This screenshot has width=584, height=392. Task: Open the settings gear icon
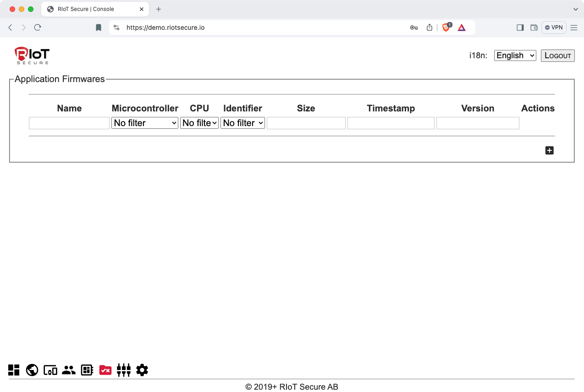(142, 370)
